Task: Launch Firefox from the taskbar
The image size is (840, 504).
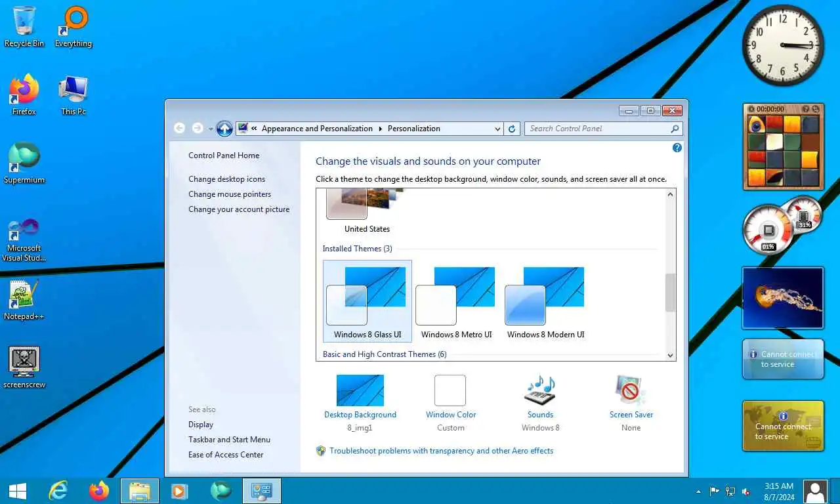Action: [x=99, y=491]
